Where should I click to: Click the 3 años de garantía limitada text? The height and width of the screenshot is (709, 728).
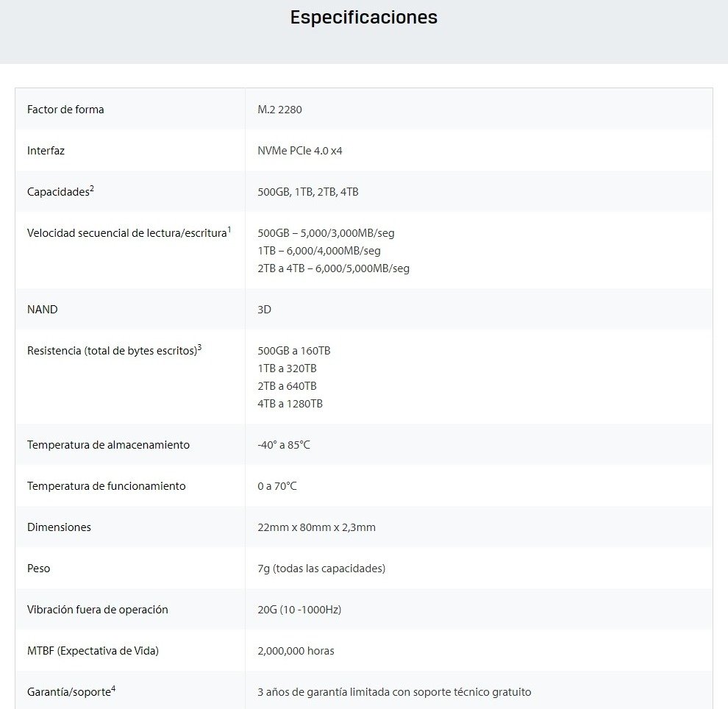coord(394,692)
